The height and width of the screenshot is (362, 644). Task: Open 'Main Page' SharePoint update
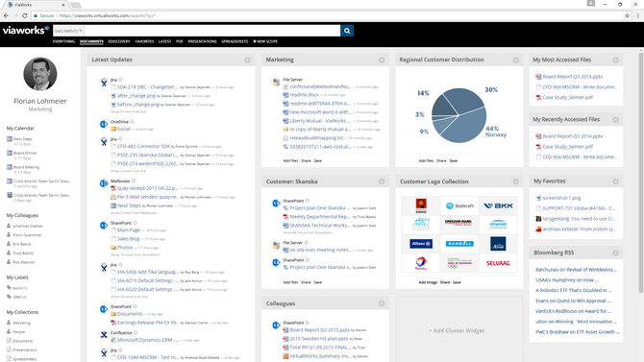129,230
